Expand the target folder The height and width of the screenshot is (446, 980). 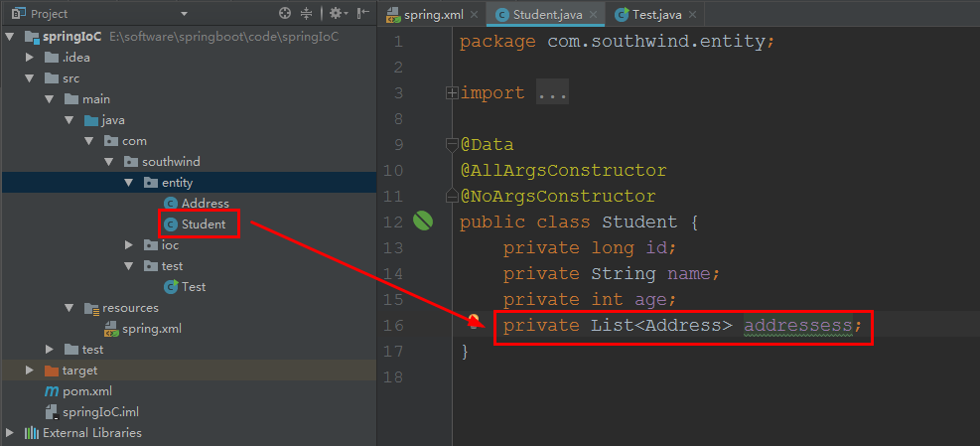coord(29,371)
